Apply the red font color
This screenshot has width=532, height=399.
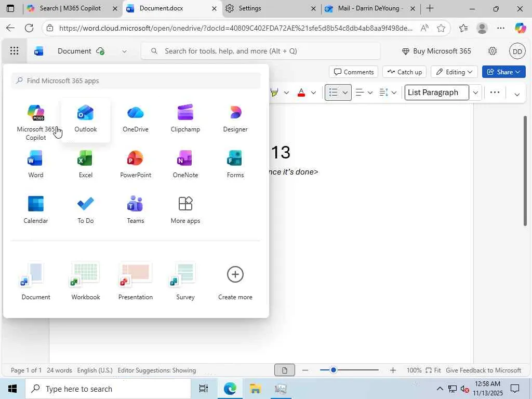[x=301, y=92]
